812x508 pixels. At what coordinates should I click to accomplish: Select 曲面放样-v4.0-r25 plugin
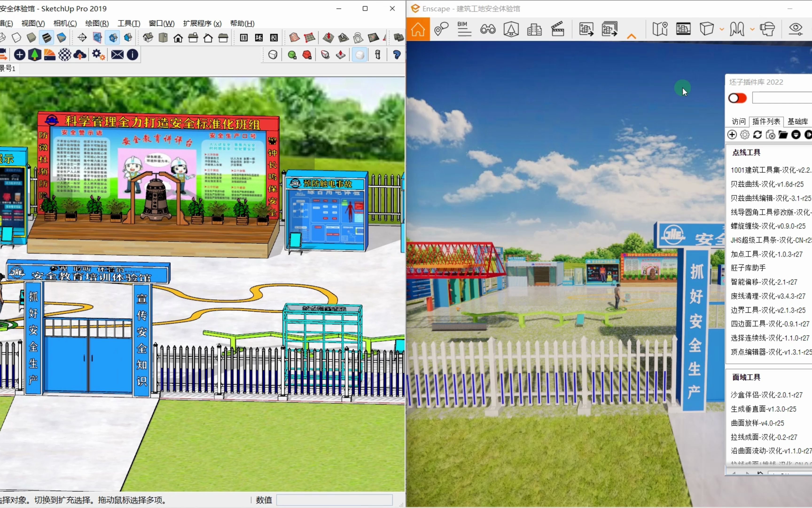[x=757, y=423]
